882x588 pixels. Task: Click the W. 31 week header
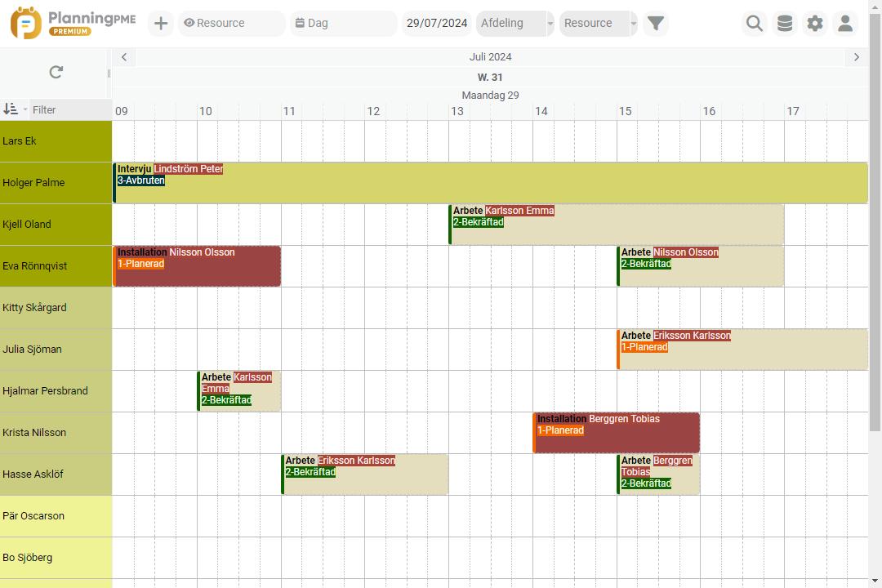tap(490, 77)
